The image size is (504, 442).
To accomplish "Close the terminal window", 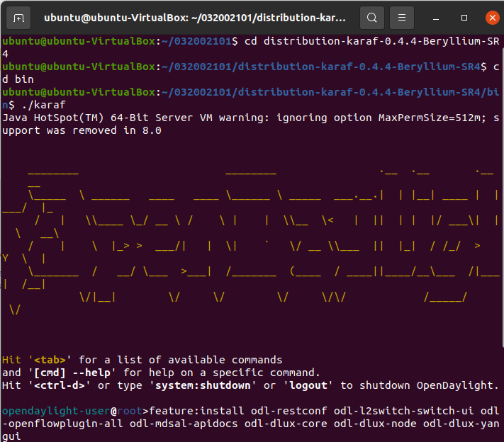I will click(493, 18).
